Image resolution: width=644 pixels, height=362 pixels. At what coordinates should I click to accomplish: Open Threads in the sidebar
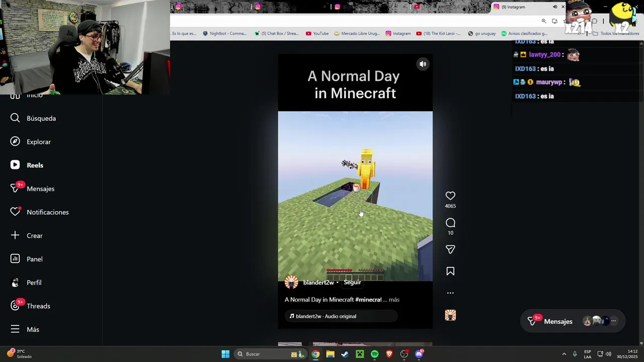(x=31, y=306)
